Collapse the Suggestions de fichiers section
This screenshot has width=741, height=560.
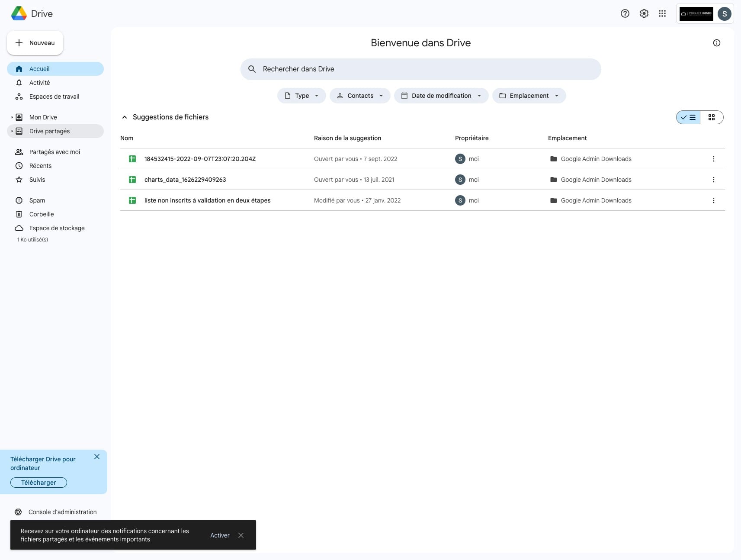125,117
